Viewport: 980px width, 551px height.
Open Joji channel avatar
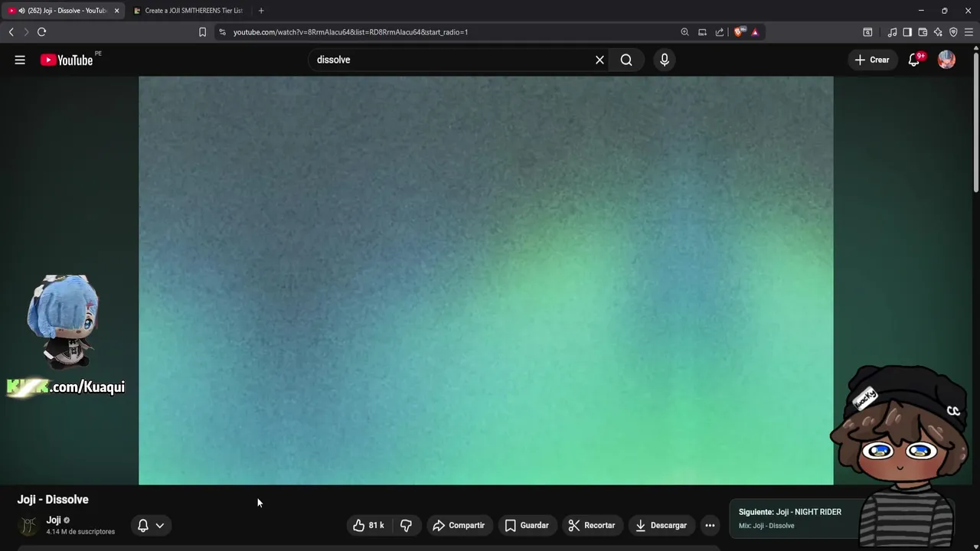[x=28, y=526]
